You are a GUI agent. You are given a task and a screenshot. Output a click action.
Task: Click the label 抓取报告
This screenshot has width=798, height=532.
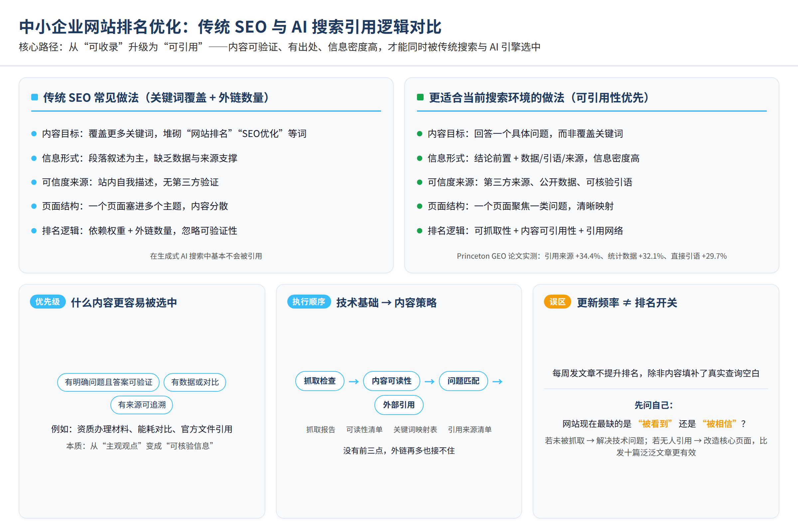point(321,430)
